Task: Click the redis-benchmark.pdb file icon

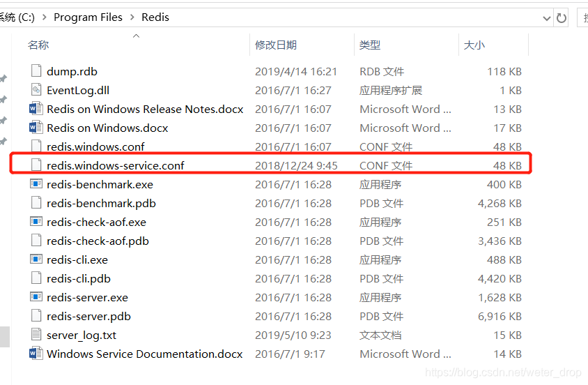Action: pyautogui.click(x=36, y=202)
